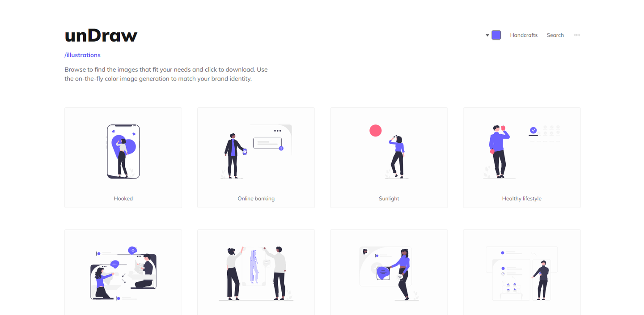The image size is (644, 315).
Task: Click the unDraw logo title
Action: coord(101,35)
